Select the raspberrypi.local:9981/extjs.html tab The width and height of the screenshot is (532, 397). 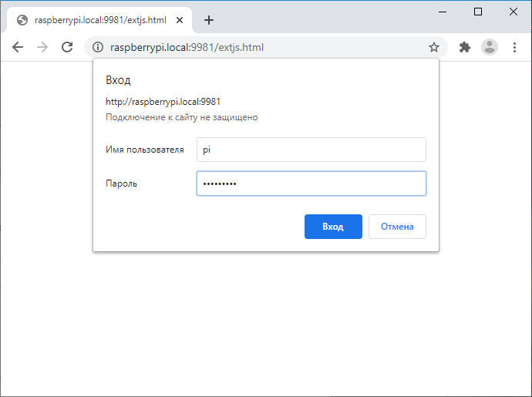pos(99,20)
